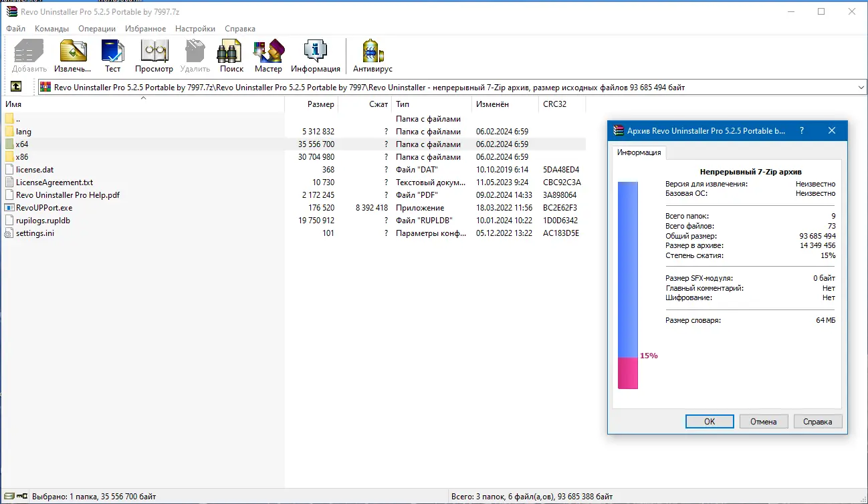The image size is (868, 504).
Task: Select the Информация tab in dialog
Action: 639,152
